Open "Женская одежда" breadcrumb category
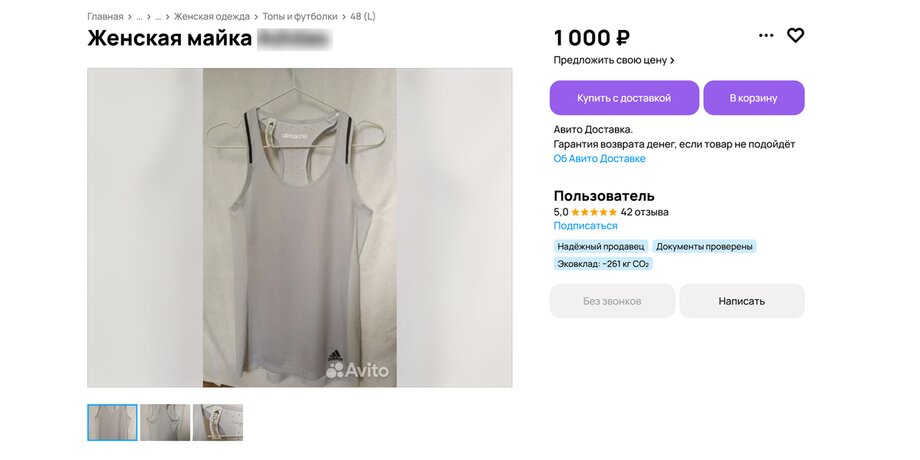This screenshot has height=460, width=920. click(212, 17)
